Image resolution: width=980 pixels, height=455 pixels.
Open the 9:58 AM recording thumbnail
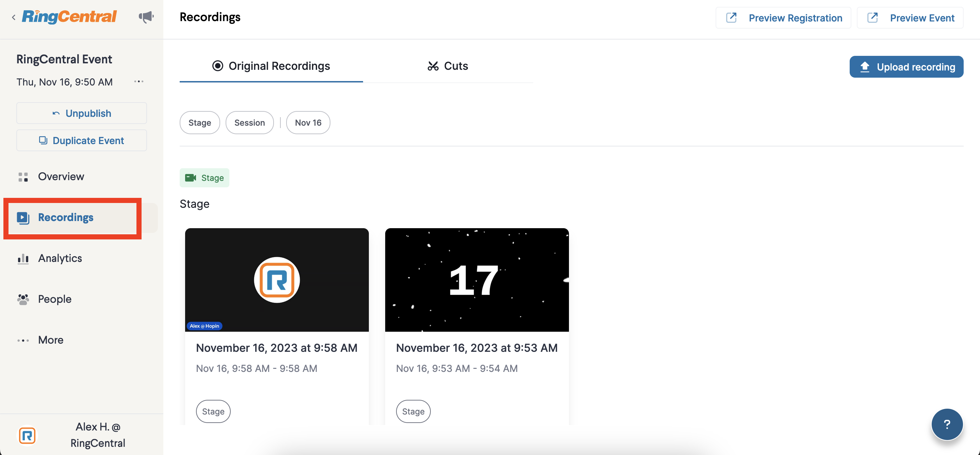point(277,280)
